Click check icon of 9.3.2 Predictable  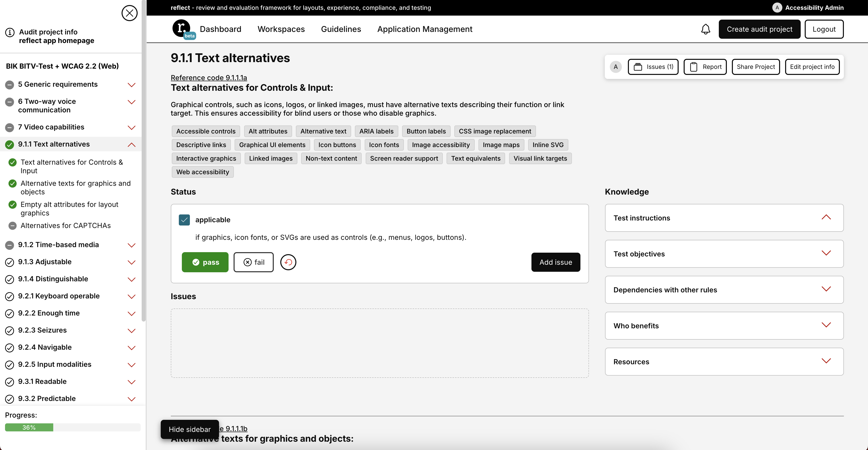point(10,399)
